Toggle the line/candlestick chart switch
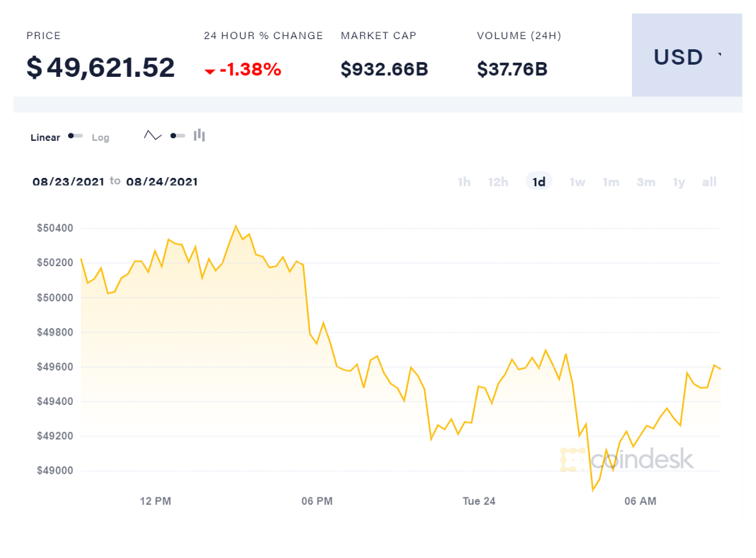This screenshot has width=756, height=558. pyautogui.click(x=177, y=136)
